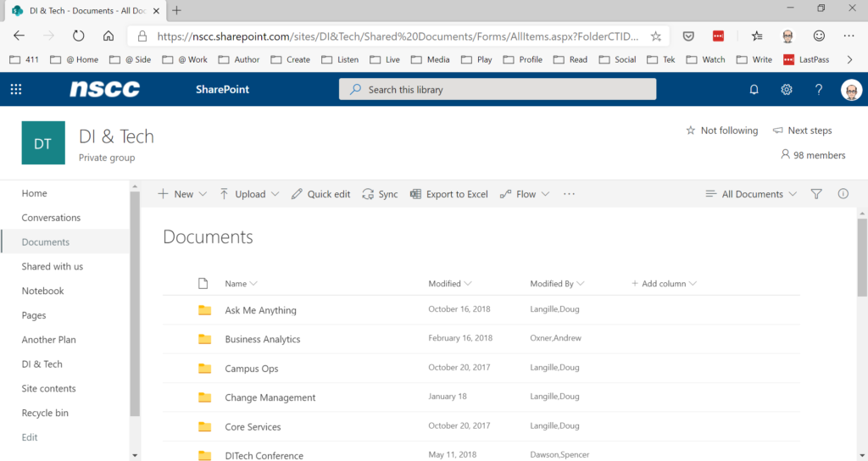
Task: Select Site contents in the sidebar
Action: (x=48, y=389)
